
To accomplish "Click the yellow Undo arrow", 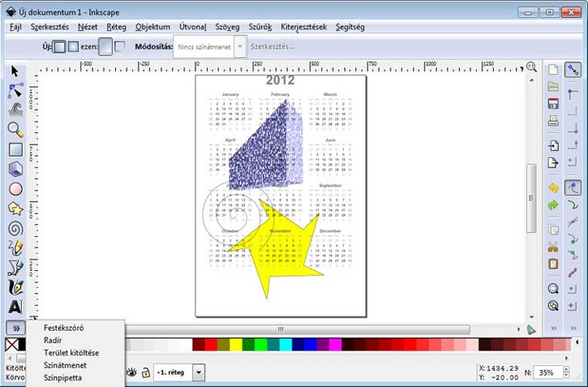I will click(x=553, y=187).
